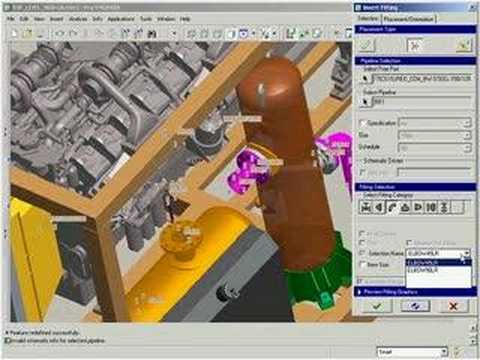
Task: Click the Select Pipeline arrow picker
Action: (x=365, y=101)
